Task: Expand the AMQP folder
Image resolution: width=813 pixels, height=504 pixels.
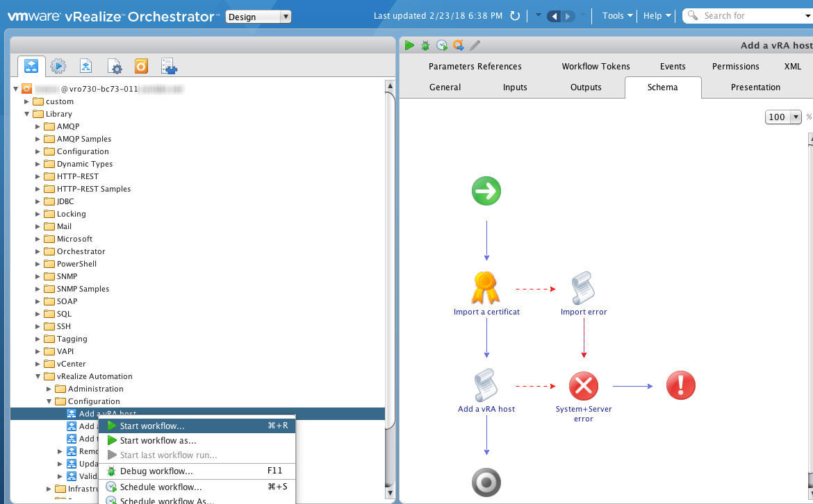Action: click(x=38, y=126)
